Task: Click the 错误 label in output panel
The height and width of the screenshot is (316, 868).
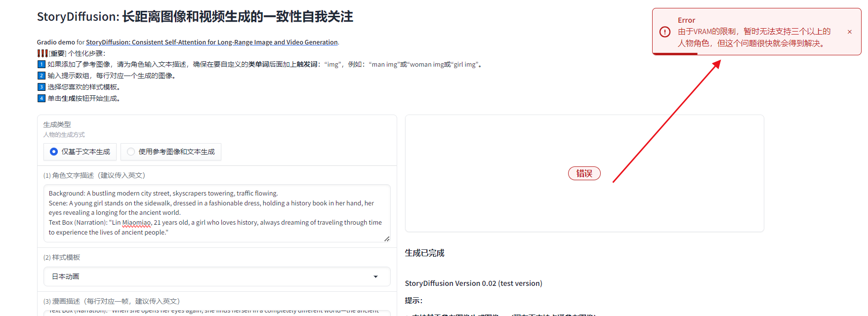Action: 584,173
